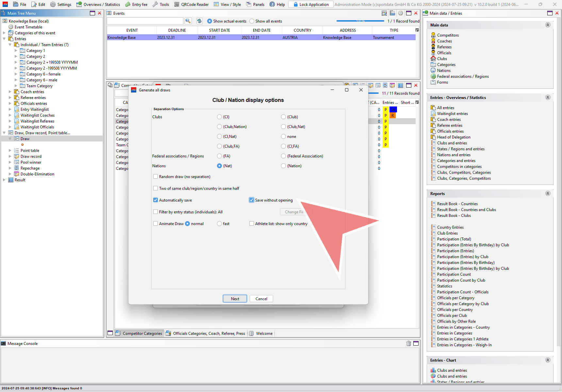Collapse the Main data section

(x=548, y=25)
